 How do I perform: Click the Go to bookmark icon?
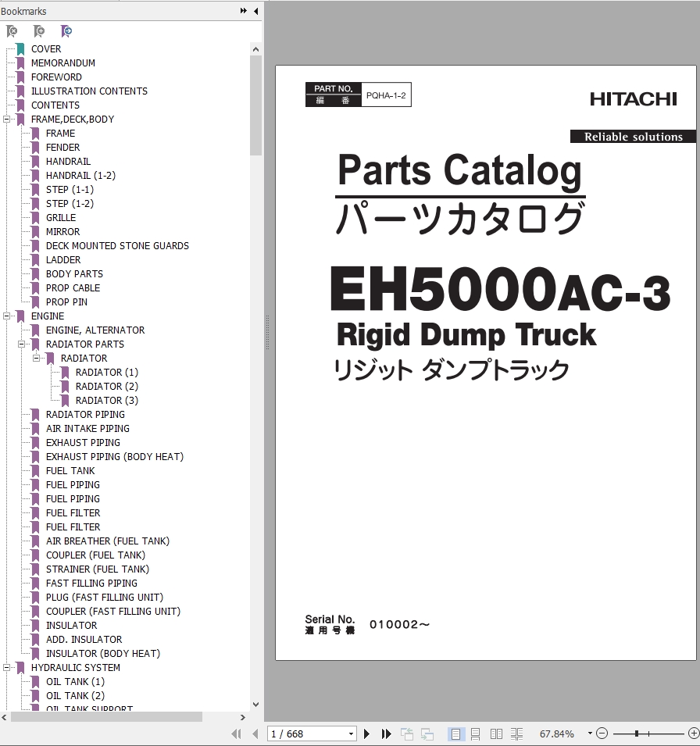pos(66,31)
